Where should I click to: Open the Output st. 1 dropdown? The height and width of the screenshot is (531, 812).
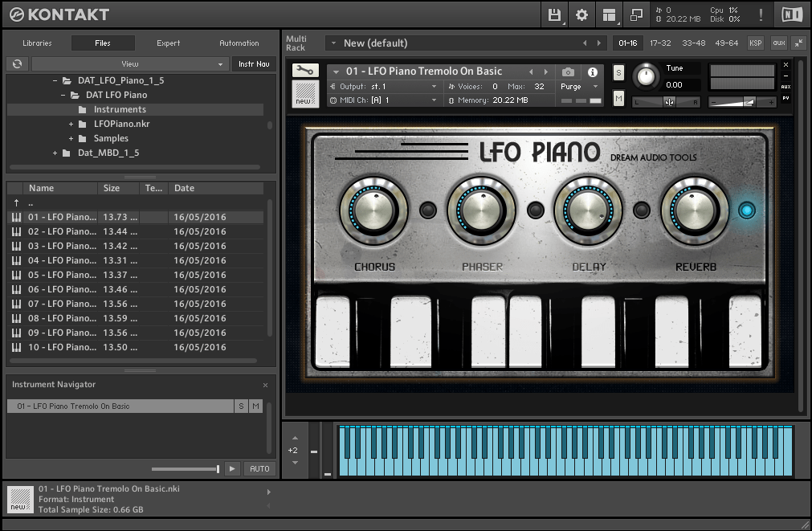pos(384,87)
